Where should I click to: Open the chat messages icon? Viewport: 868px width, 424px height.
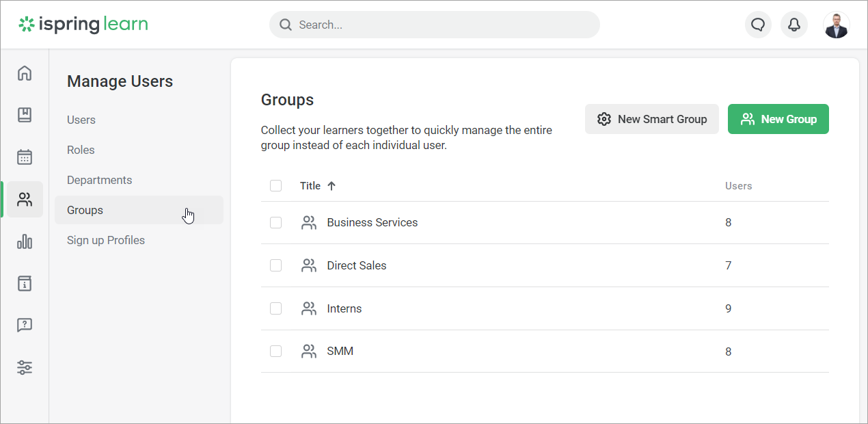[x=758, y=25]
